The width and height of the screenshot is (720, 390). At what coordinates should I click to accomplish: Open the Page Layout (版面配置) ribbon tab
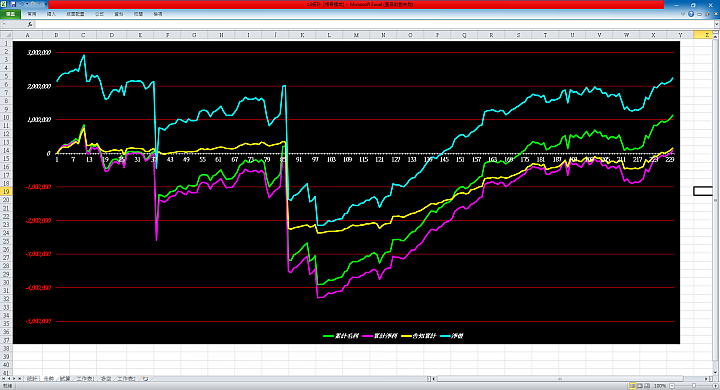pyautogui.click(x=75, y=14)
